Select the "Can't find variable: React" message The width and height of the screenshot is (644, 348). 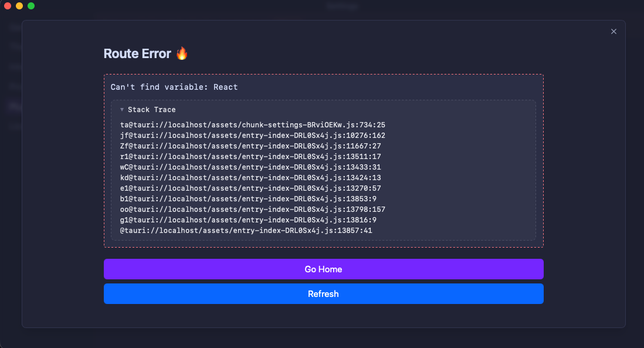tap(174, 87)
